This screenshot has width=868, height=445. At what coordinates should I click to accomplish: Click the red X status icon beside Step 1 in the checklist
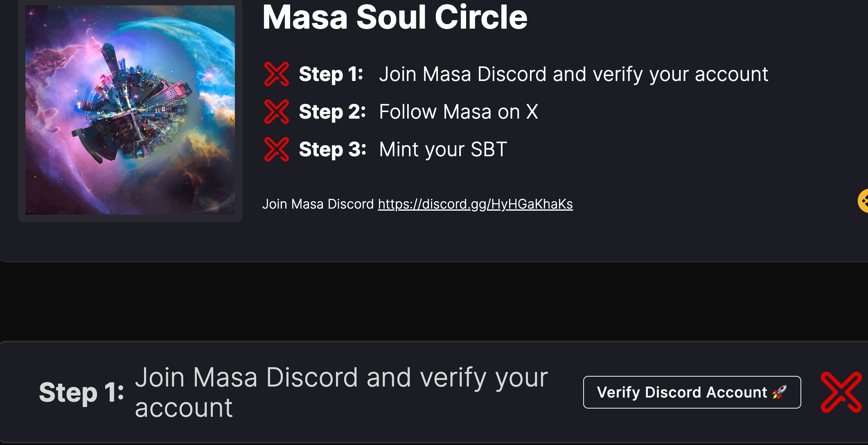pos(277,74)
